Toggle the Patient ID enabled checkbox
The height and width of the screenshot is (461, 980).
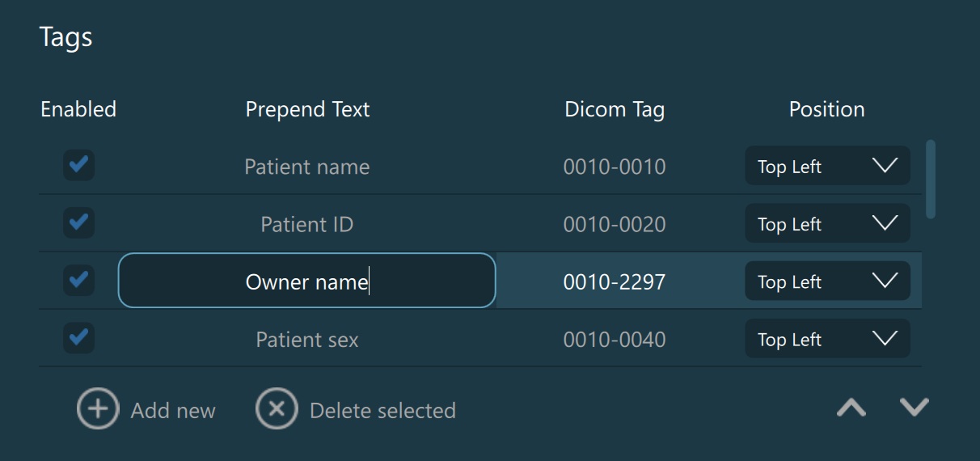(x=79, y=223)
